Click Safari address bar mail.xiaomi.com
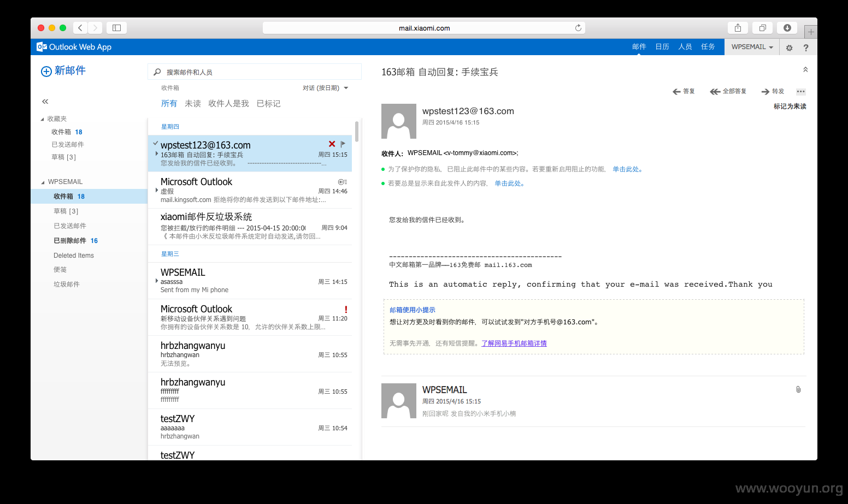Image resolution: width=848 pixels, height=504 pixels. tap(424, 28)
